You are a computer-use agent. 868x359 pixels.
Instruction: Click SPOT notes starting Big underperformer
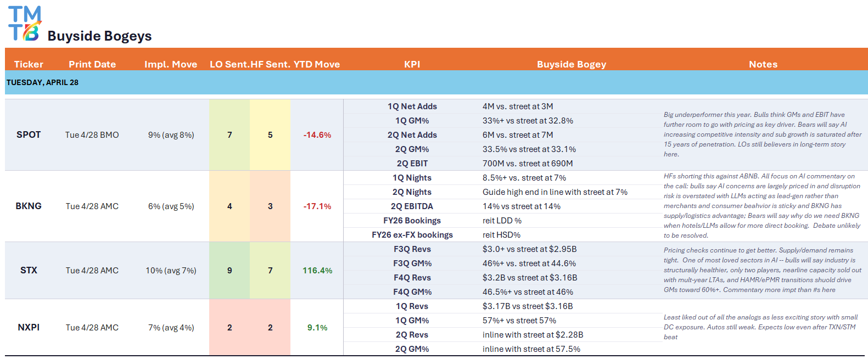coord(763,134)
